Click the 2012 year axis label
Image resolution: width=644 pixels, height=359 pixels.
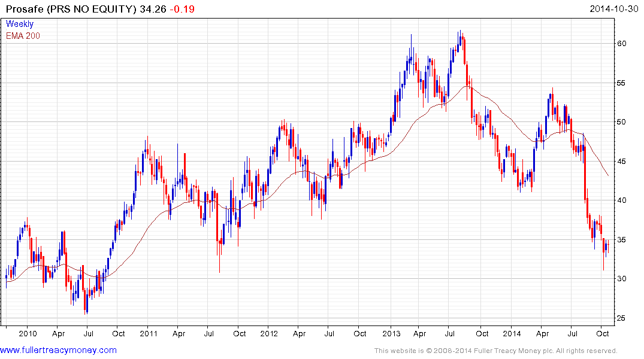tap(269, 333)
